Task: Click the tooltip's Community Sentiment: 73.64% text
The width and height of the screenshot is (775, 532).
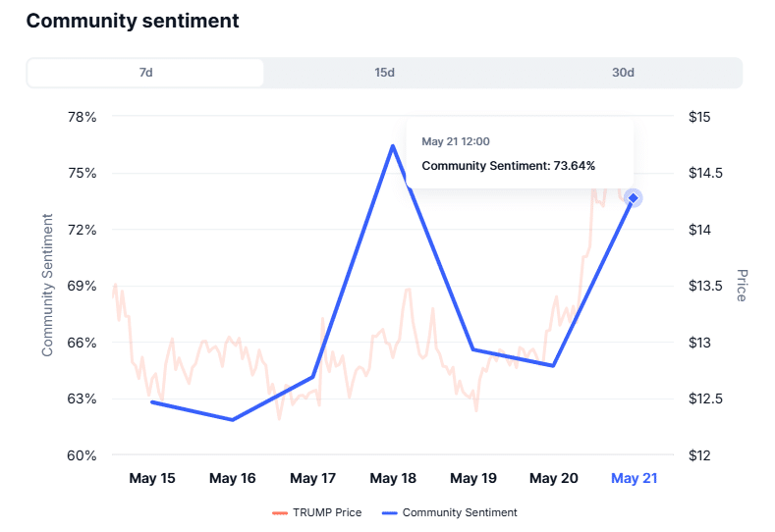Action: [508, 166]
